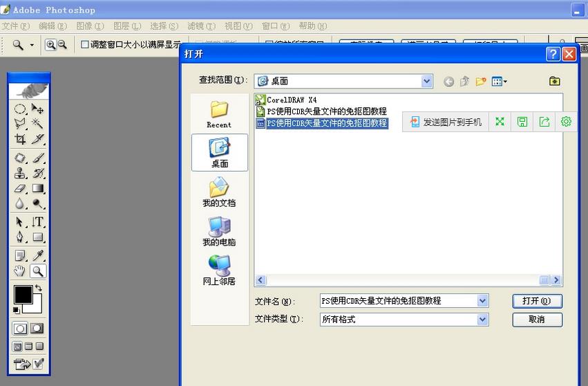The width and height of the screenshot is (588, 386).
Task: Select the Move tool
Action: 37,109
